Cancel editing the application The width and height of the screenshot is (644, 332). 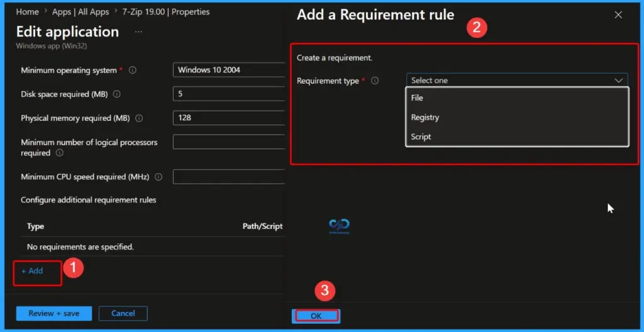point(123,314)
